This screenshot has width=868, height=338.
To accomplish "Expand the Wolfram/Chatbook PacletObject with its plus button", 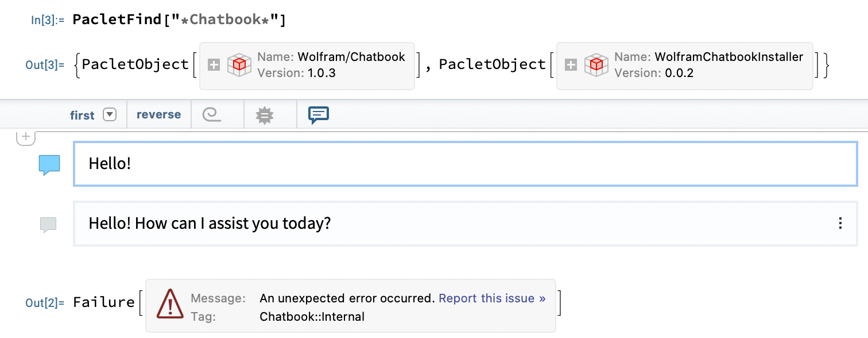I will click(x=213, y=65).
